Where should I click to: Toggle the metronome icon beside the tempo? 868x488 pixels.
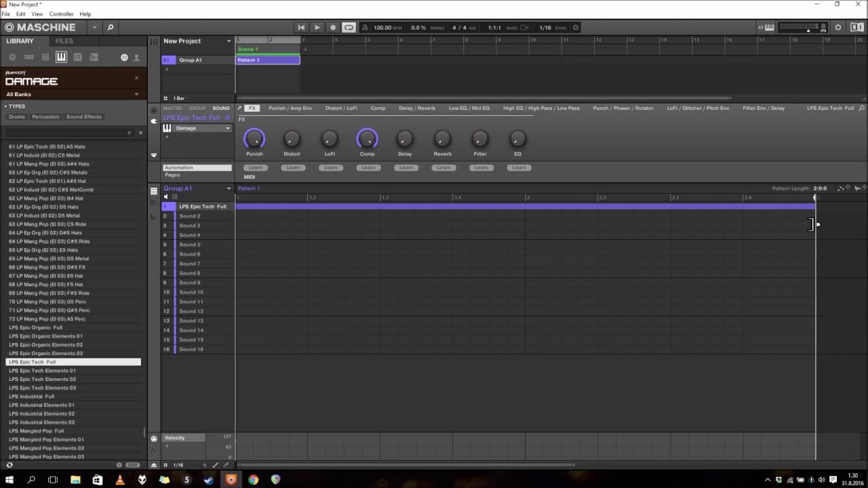coord(365,28)
